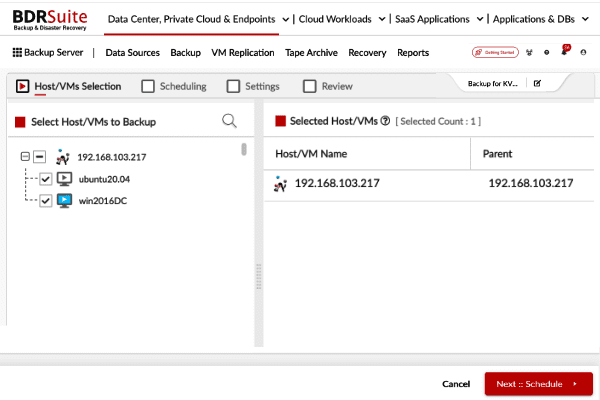Click the host icon in Selected Host/VMs row

pos(280,184)
